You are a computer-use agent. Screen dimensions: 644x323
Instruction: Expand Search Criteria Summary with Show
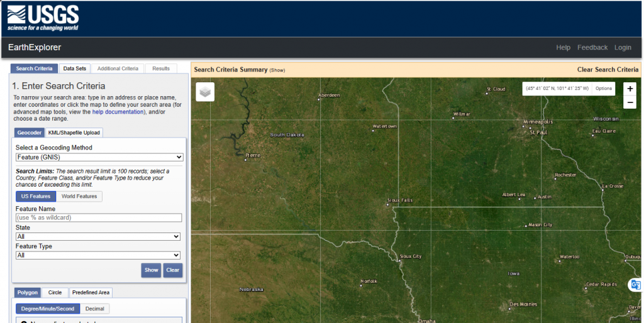(x=277, y=70)
